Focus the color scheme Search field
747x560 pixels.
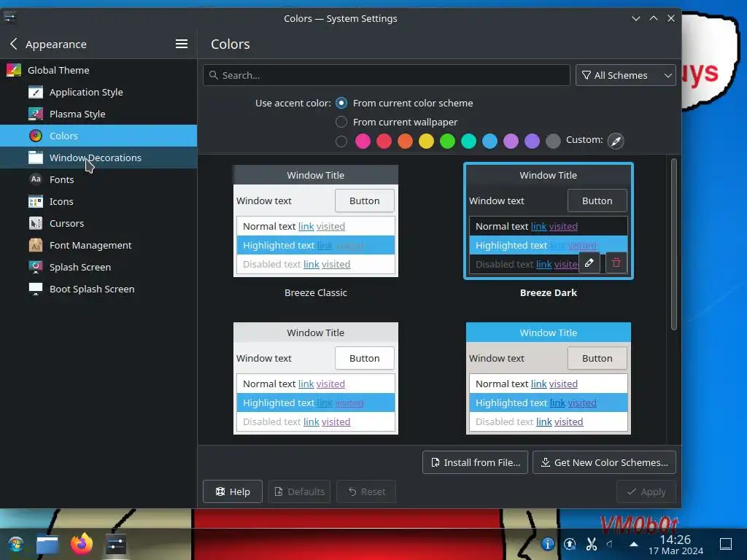(x=387, y=75)
